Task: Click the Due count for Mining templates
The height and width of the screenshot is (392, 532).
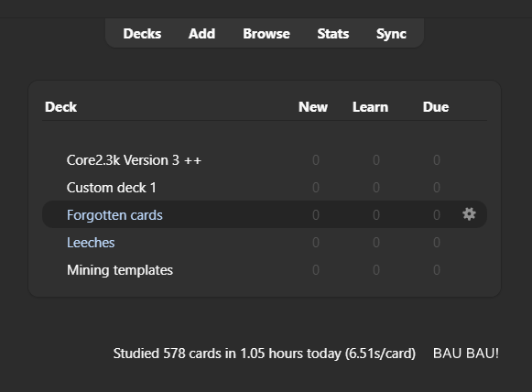Action: pos(437,270)
